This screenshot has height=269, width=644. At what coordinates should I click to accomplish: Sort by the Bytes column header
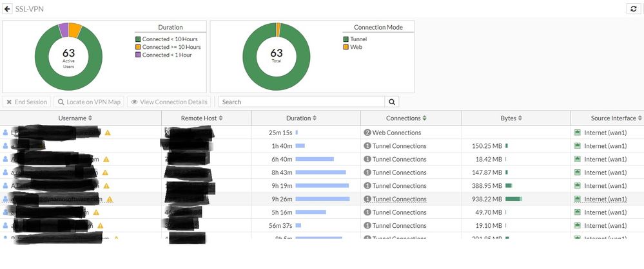pos(511,118)
